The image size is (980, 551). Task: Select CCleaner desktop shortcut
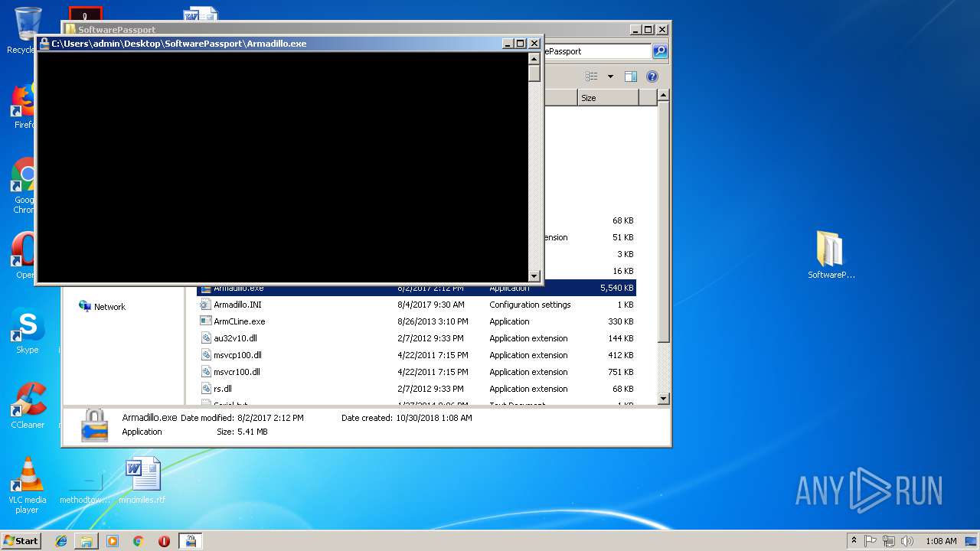[x=28, y=405]
